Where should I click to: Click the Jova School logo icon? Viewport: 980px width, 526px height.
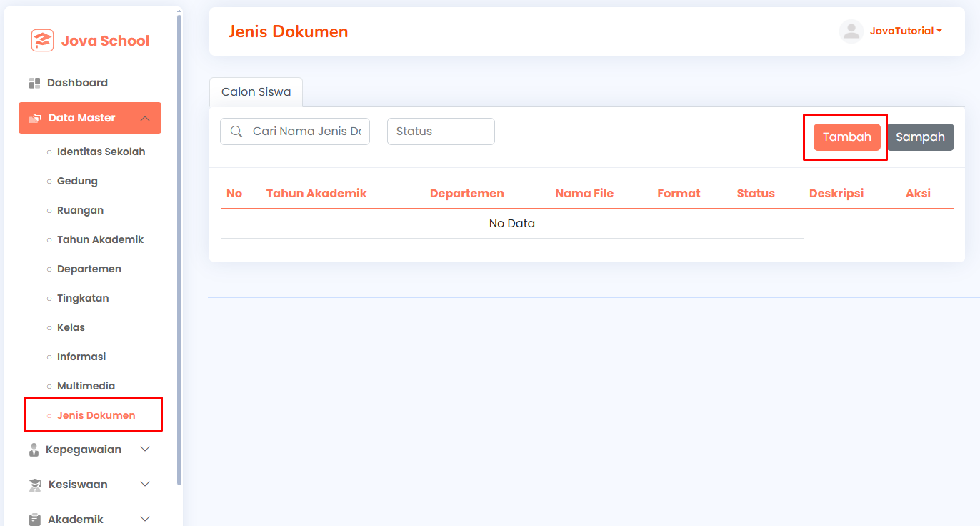(42, 40)
